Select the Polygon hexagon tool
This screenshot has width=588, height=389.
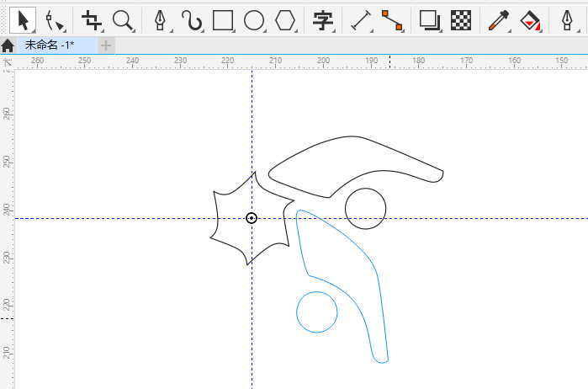(x=285, y=20)
